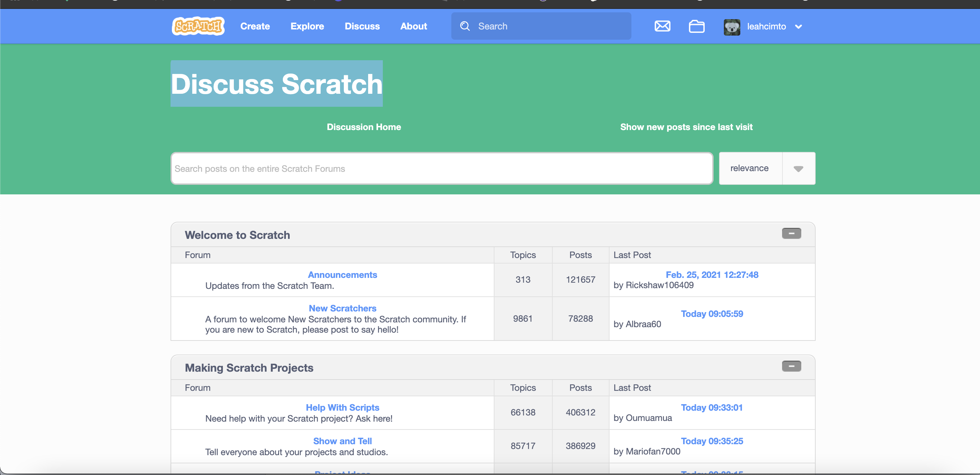Open the Announcements forum
Viewport: 980px width, 475px height.
[x=342, y=274]
